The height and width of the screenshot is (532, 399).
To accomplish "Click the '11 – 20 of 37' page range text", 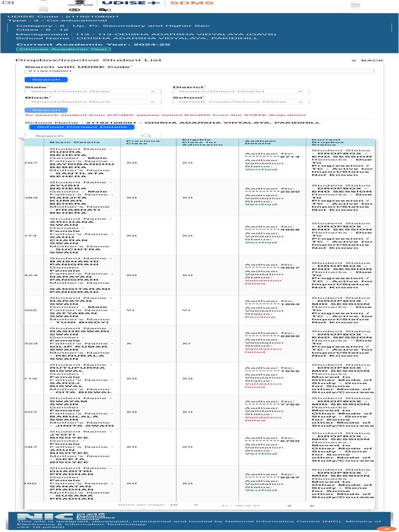I will coord(241,506).
